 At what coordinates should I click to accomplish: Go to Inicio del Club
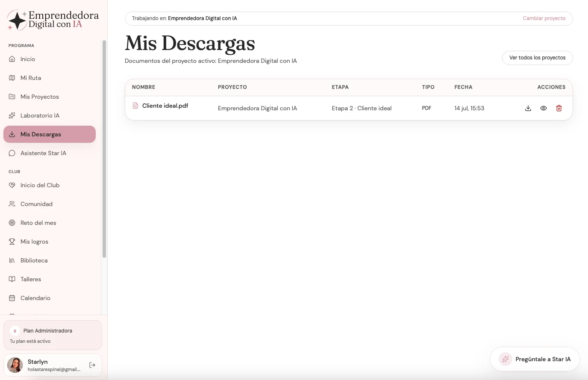click(x=50, y=185)
